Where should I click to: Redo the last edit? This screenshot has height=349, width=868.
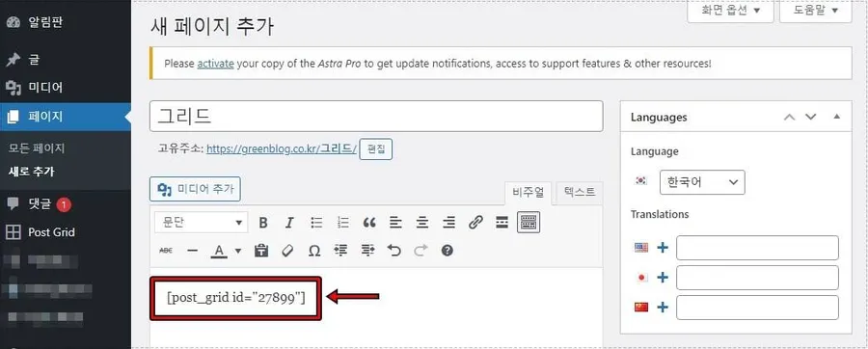[x=420, y=251]
